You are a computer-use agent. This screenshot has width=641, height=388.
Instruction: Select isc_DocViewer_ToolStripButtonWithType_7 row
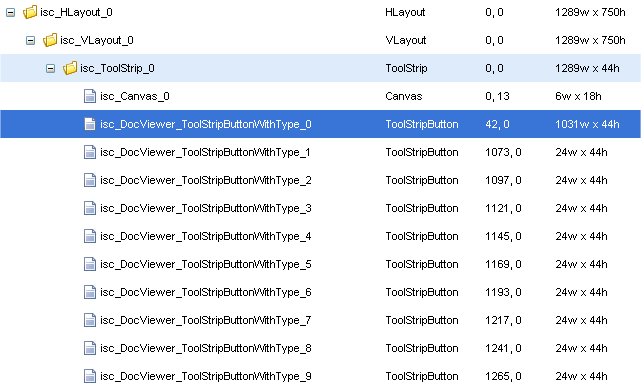(320, 320)
